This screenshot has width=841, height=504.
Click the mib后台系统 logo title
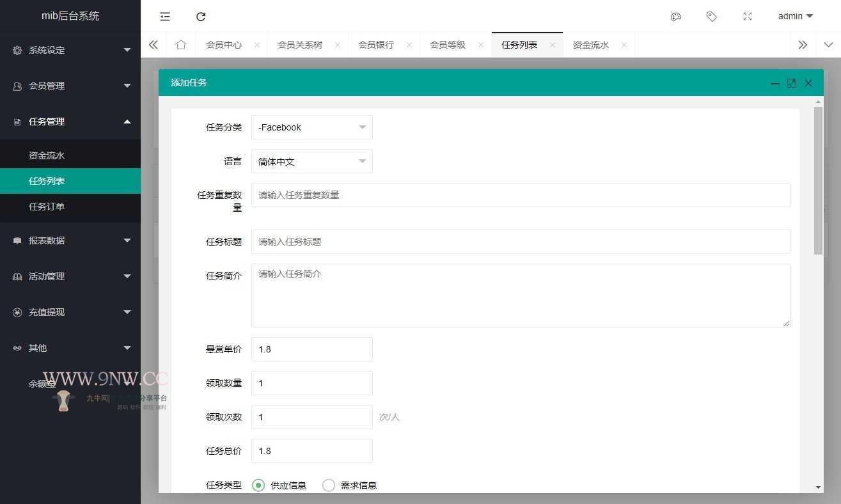(x=70, y=16)
